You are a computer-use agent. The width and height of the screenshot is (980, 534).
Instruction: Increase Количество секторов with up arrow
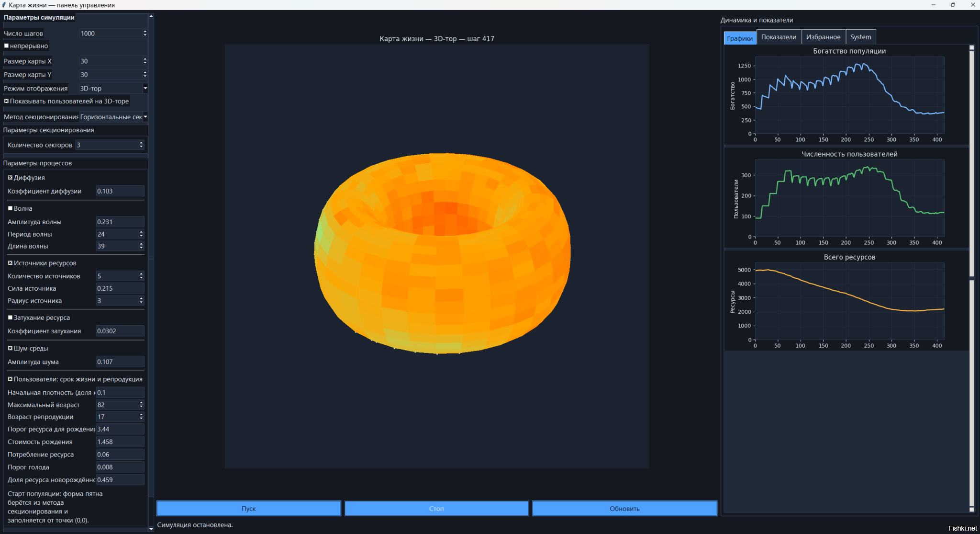(x=141, y=143)
